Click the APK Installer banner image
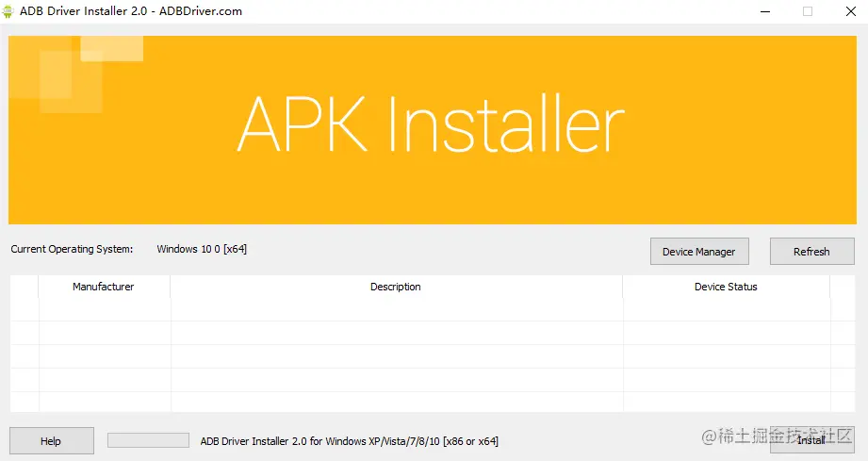This screenshot has width=868, height=461. [433, 130]
